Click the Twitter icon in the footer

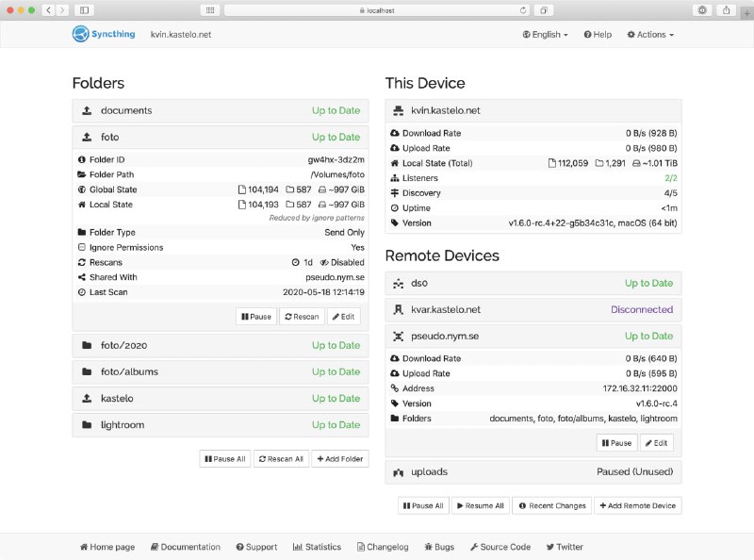coord(553,547)
